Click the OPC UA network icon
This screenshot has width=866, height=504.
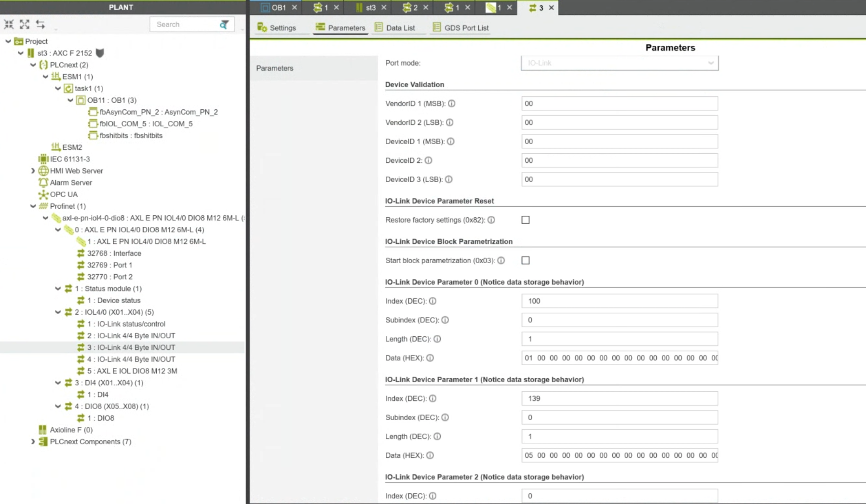[43, 195]
